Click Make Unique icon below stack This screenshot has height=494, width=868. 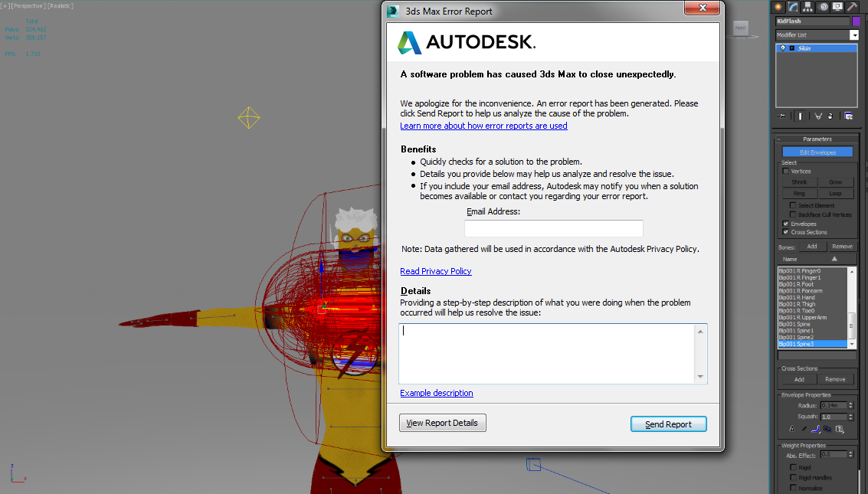tap(818, 116)
